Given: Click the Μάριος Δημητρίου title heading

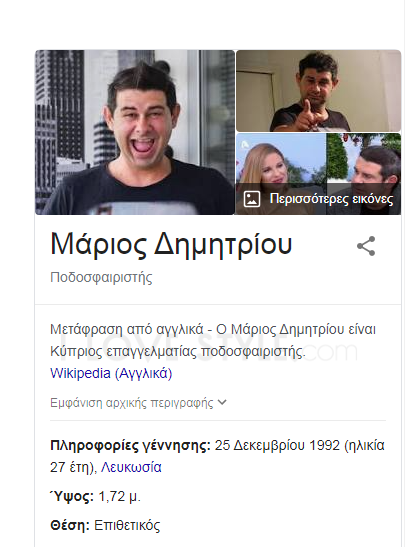Looking at the screenshot, I should 171,245.
